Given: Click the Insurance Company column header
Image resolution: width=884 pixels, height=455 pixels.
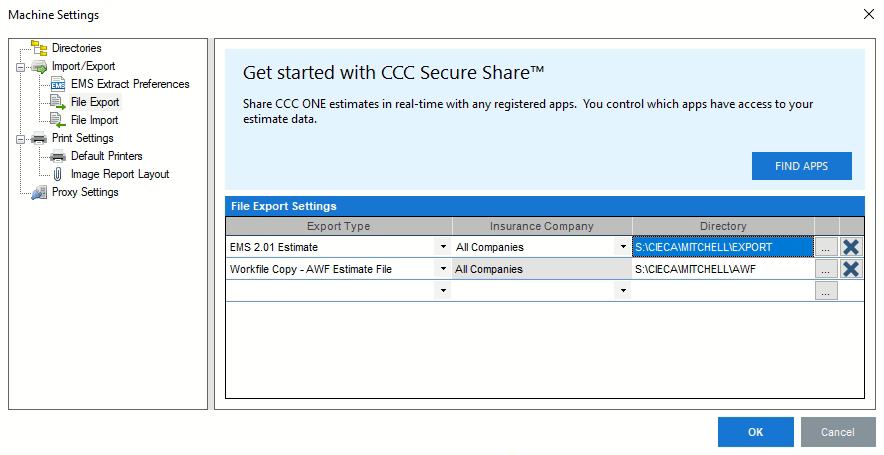Looking at the screenshot, I should click(542, 226).
